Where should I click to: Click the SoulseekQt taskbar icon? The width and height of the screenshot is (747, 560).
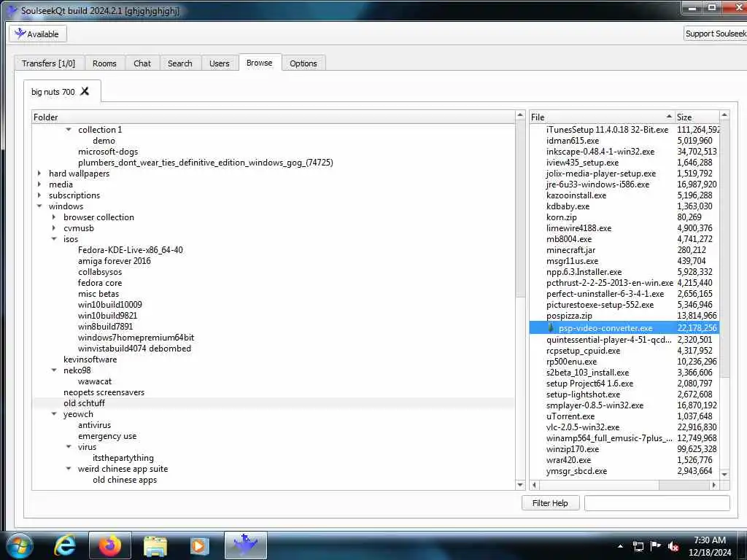245,545
